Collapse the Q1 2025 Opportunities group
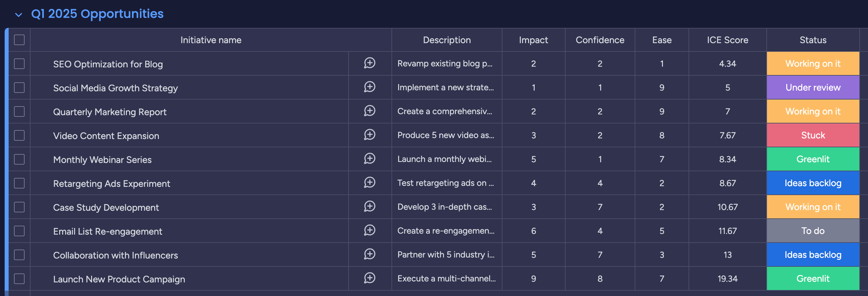The height and width of the screenshot is (296, 868). click(19, 15)
